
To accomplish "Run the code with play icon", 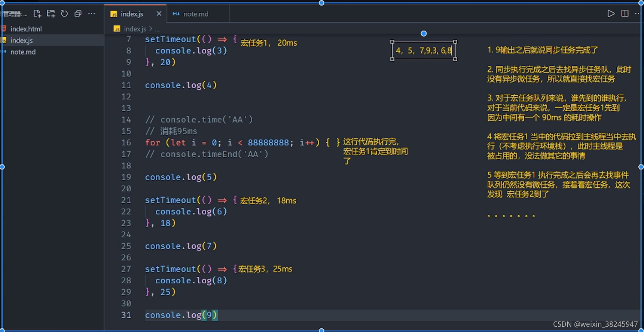I will pyautogui.click(x=611, y=13).
